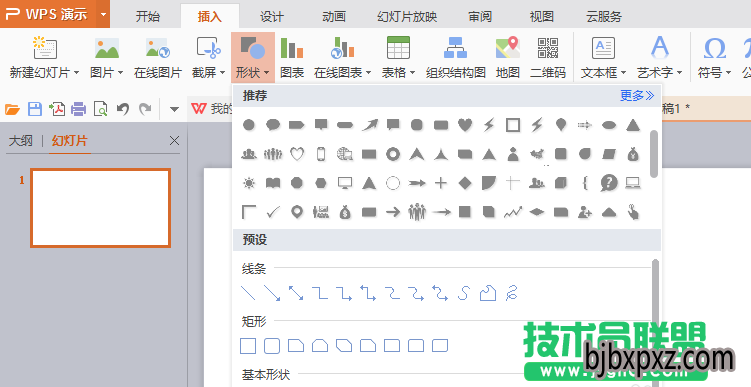Viewport: 751px width, 387px height.
Task: Choose the scribble line shape
Action: pyautogui.click(x=512, y=293)
